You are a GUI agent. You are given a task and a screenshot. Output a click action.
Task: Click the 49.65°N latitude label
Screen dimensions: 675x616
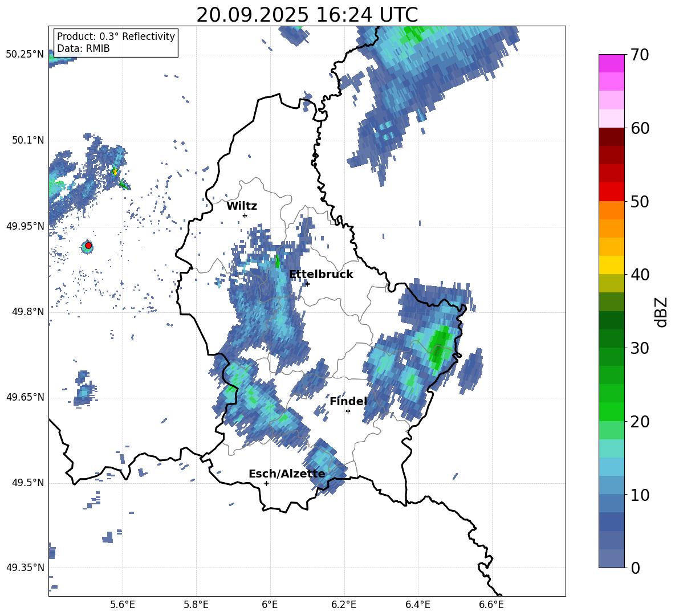tap(25, 397)
